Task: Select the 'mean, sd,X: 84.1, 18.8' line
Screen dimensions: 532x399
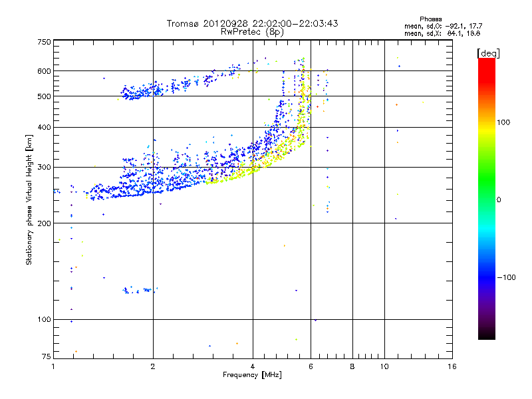Action: coord(442,33)
